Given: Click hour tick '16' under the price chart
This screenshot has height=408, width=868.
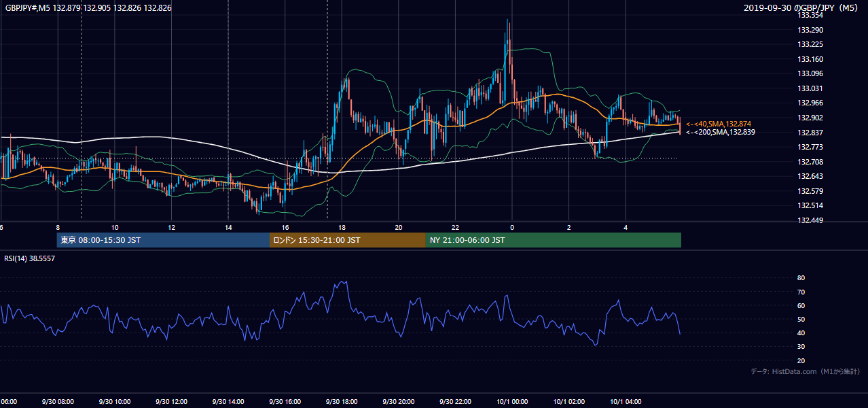Looking at the screenshot, I should pyautogui.click(x=285, y=227).
